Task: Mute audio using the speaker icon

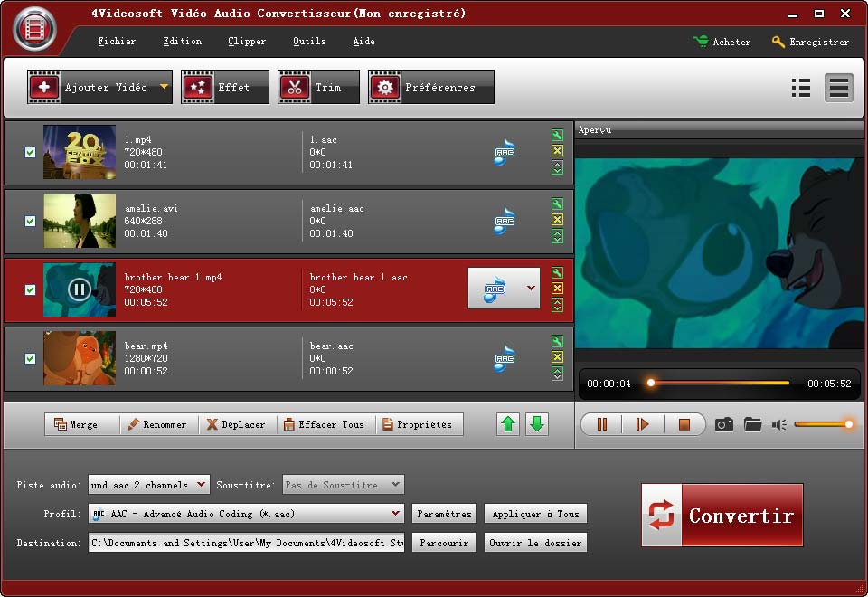Action: [x=779, y=424]
